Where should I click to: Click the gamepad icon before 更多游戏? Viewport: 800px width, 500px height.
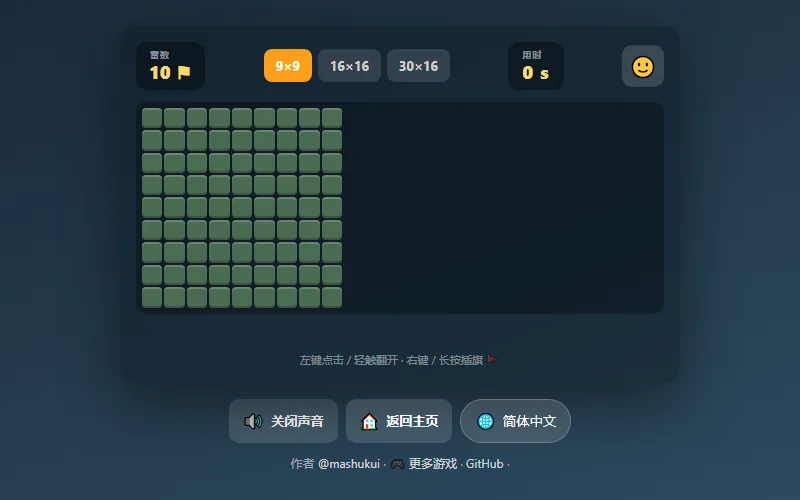pos(397,464)
